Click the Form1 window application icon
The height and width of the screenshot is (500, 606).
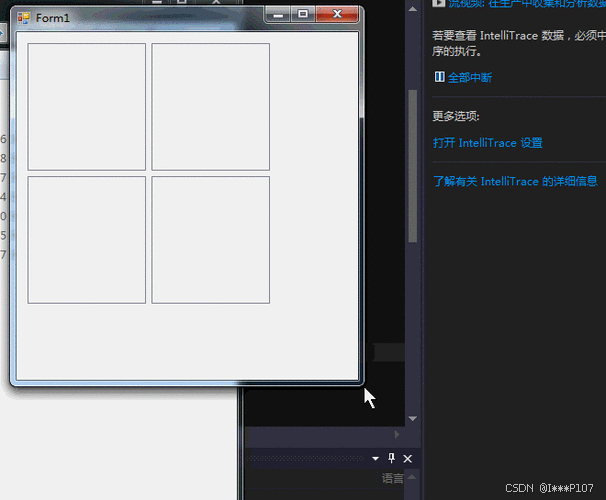click(x=24, y=18)
